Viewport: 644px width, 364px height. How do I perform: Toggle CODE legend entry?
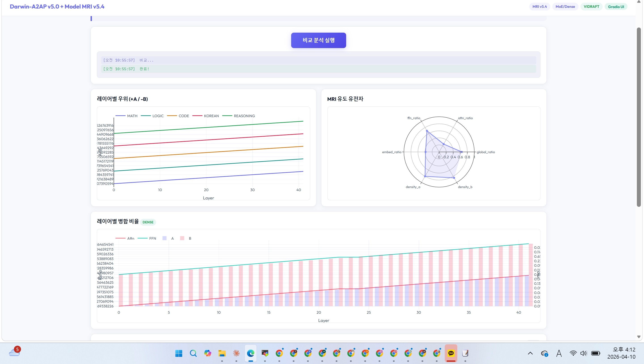(184, 116)
